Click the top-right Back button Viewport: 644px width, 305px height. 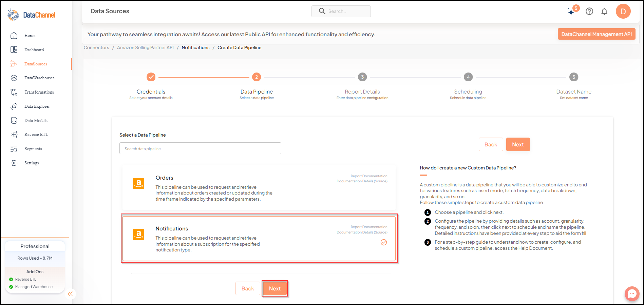click(x=491, y=144)
